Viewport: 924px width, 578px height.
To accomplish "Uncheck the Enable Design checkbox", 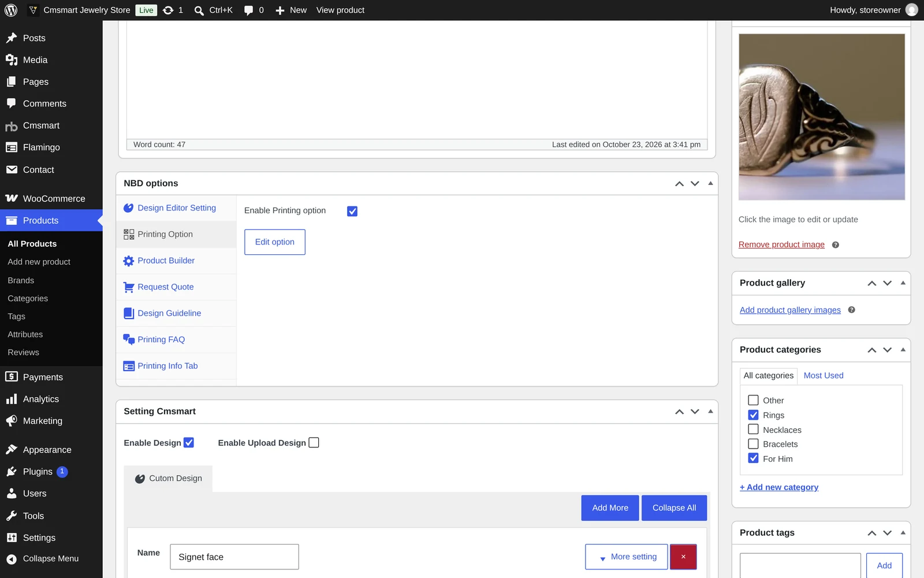I will (189, 443).
